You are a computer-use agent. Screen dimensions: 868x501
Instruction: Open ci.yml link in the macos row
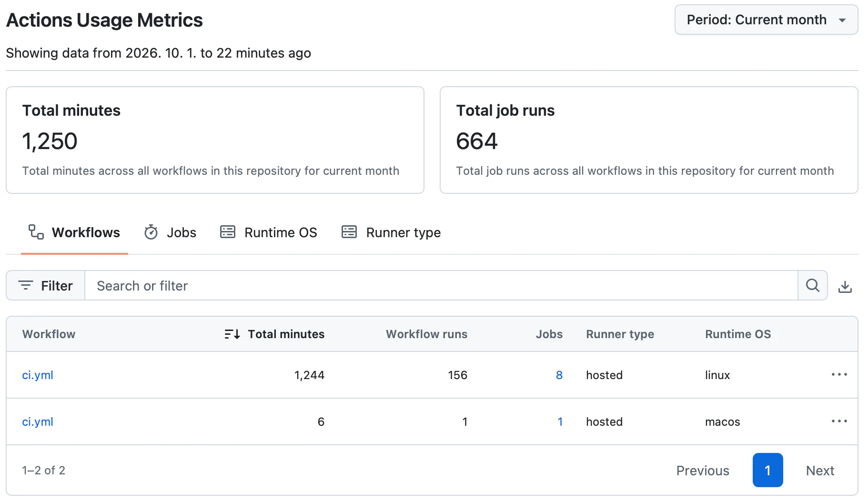point(38,422)
